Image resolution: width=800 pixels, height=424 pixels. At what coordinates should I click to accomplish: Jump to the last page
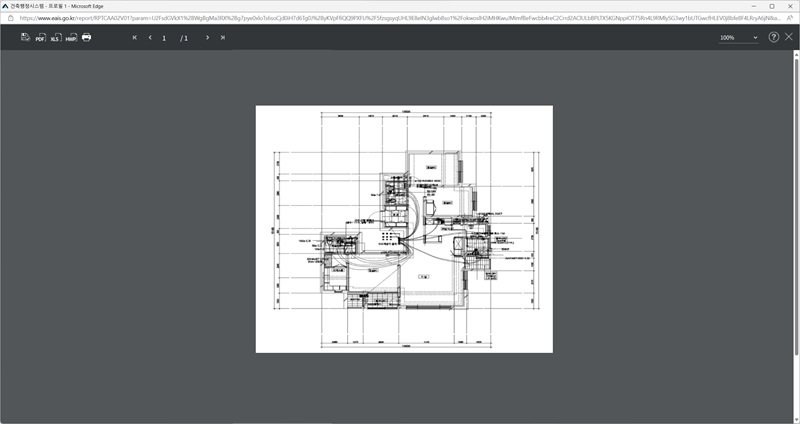coord(222,37)
